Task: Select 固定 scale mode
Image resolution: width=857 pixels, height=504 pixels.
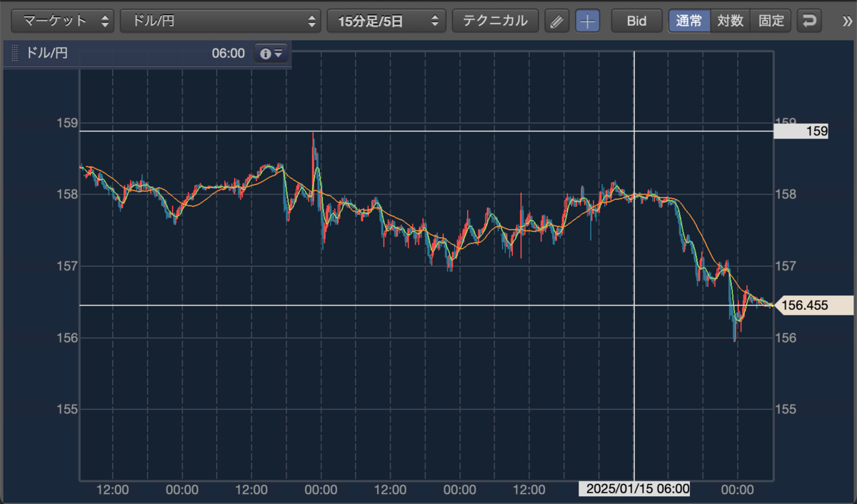Action: click(x=771, y=21)
